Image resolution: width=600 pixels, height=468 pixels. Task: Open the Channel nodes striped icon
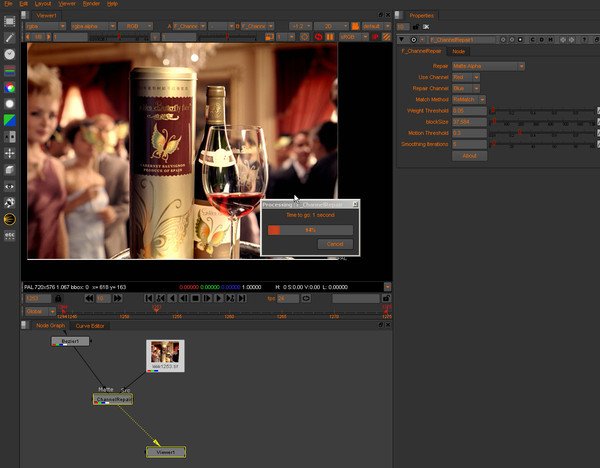(x=10, y=71)
